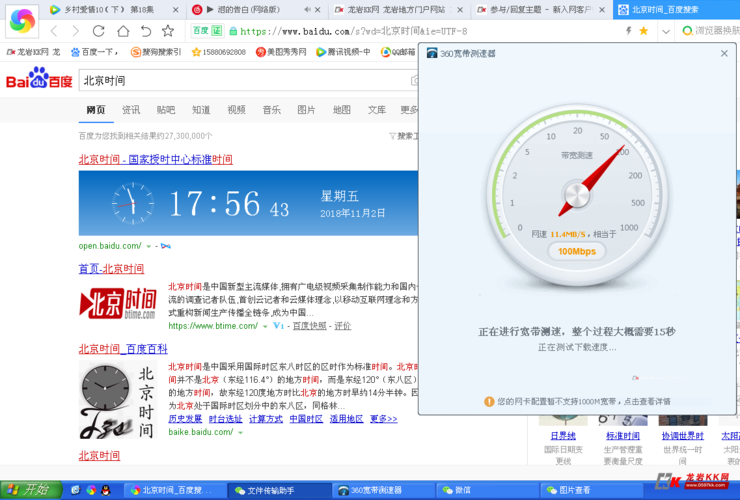Select the 网页 search category

(x=96, y=110)
